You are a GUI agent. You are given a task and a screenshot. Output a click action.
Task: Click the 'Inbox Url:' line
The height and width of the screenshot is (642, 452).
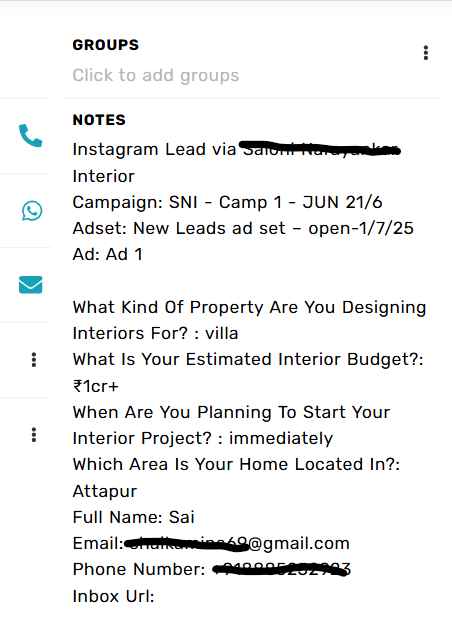[x=113, y=596]
